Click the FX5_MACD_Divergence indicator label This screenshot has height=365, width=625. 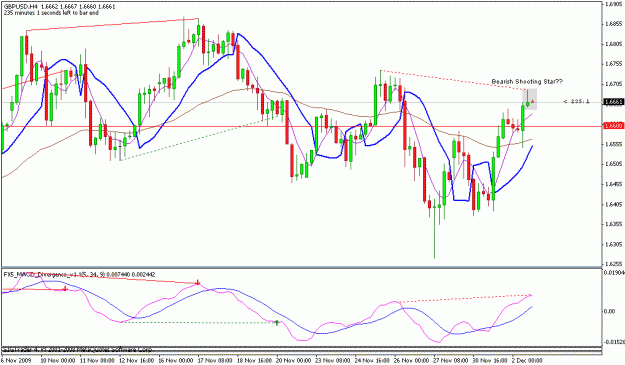(80, 275)
